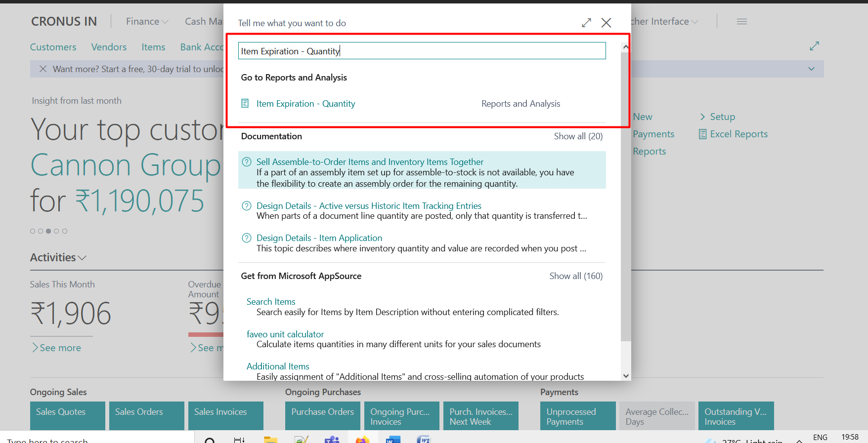Collapse the Activities section chevron

[82, 258]
